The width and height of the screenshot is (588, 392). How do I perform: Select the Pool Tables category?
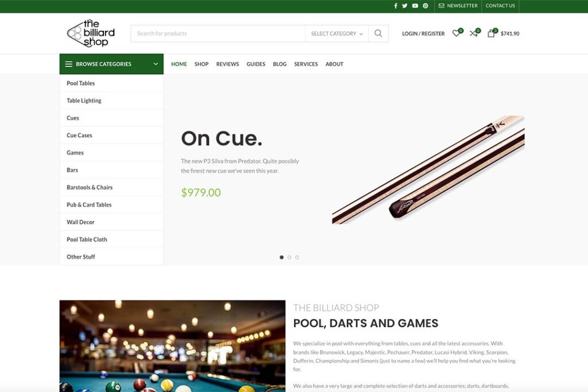click(x=81, y=83)
